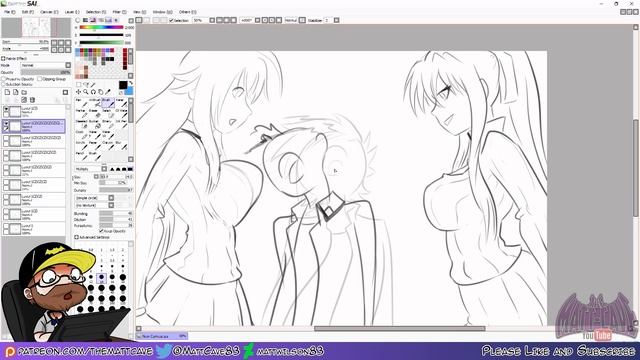
Task: Select the Rotate canvas tool
Action: (93, 92)
